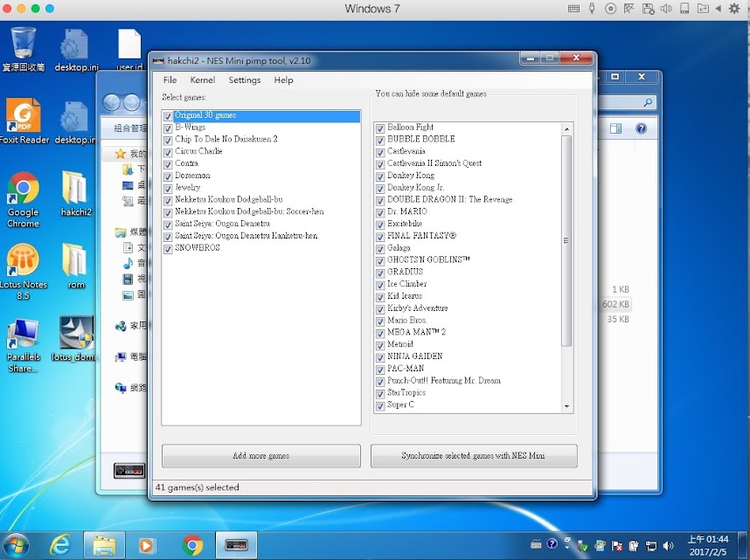The image size is (750, 560).
Task: Open Windows Media Player from taskbar
Action: pyautogui.click(x=147, y=545)
